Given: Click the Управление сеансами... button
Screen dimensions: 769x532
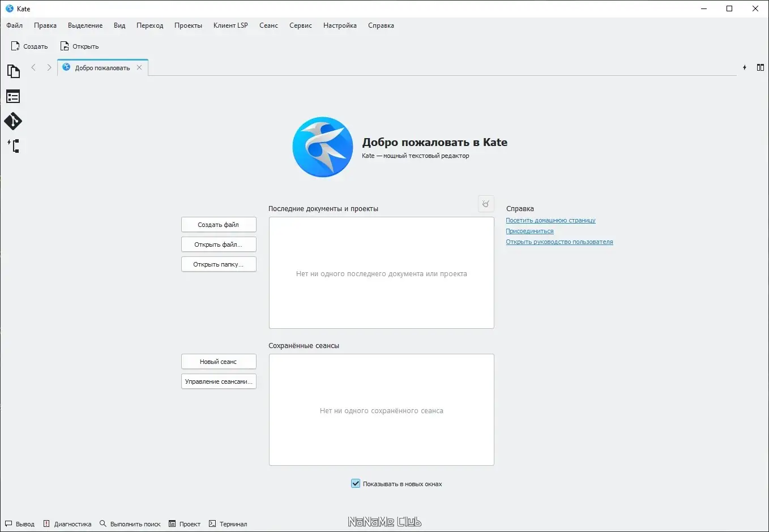Looking at the screenshot, I should coord(219,381).
